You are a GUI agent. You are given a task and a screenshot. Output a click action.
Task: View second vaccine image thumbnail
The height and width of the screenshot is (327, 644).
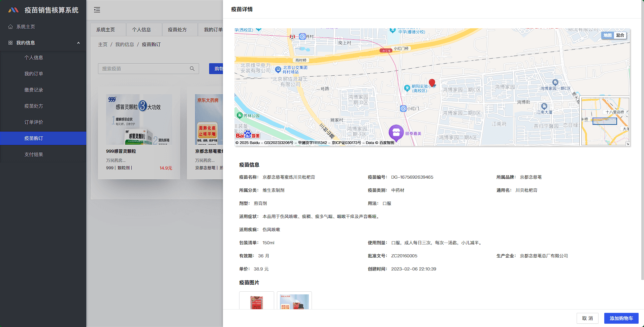(x=294, y=300)
